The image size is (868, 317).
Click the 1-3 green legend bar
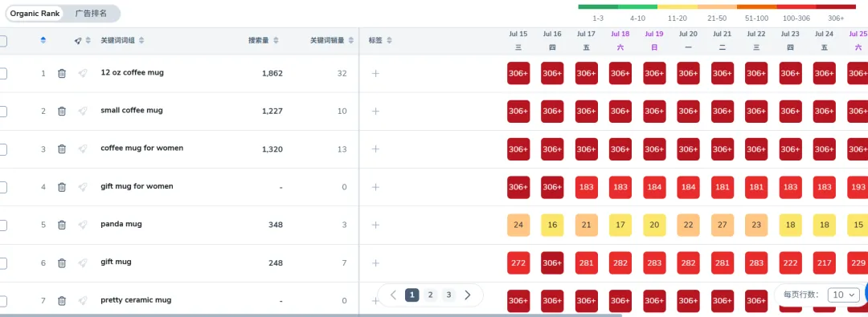(598, 7)
